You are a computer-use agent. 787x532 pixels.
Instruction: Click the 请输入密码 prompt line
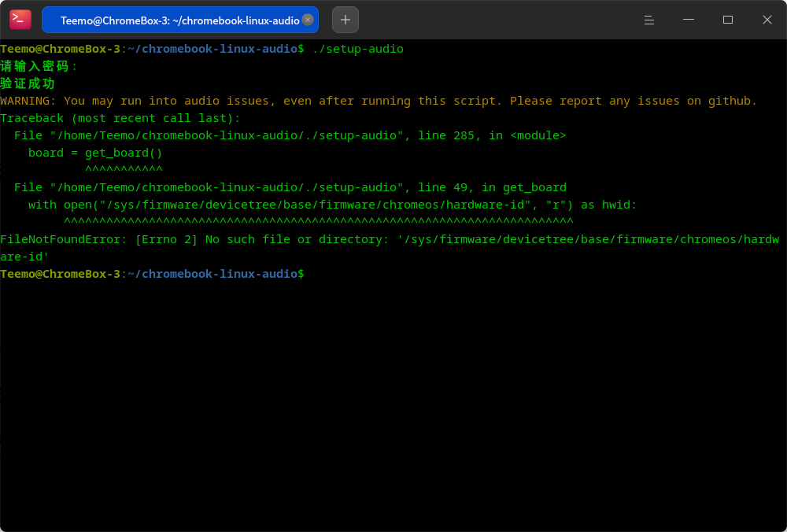click(x=39, y=66)
